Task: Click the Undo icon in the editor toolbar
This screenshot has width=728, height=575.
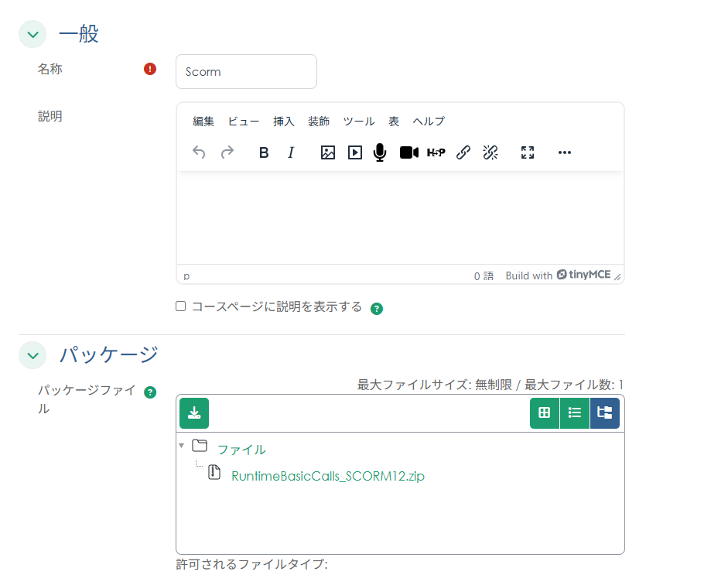Action: pyautogui.click(x=199, y=152)
